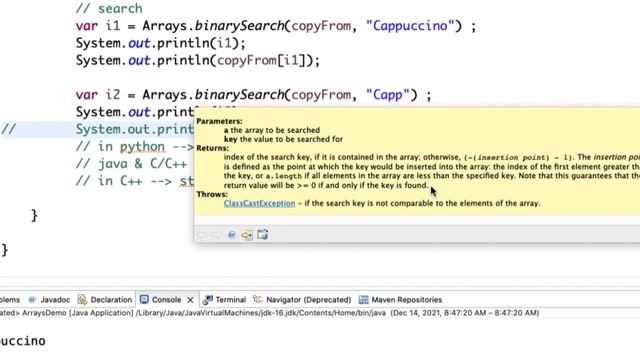The width and height of the screenshot is (640, 360).
Task: Click the binarySearch call on the i2 line
Action: pos(239,95)
